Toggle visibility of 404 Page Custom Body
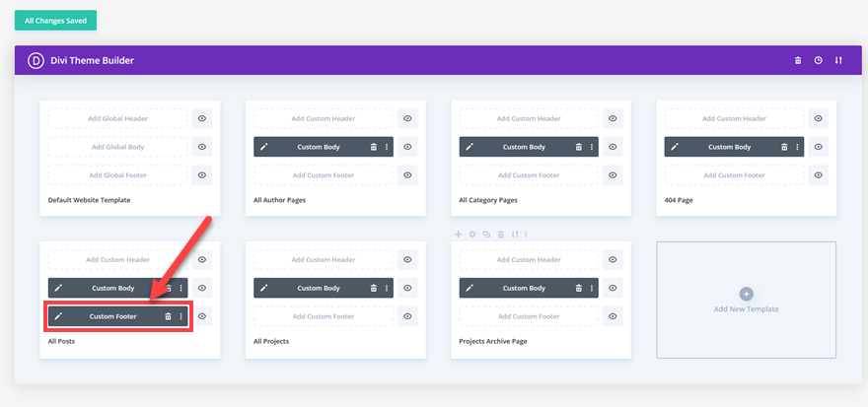The width and height of the screenshot is (868, 407). 819,147
